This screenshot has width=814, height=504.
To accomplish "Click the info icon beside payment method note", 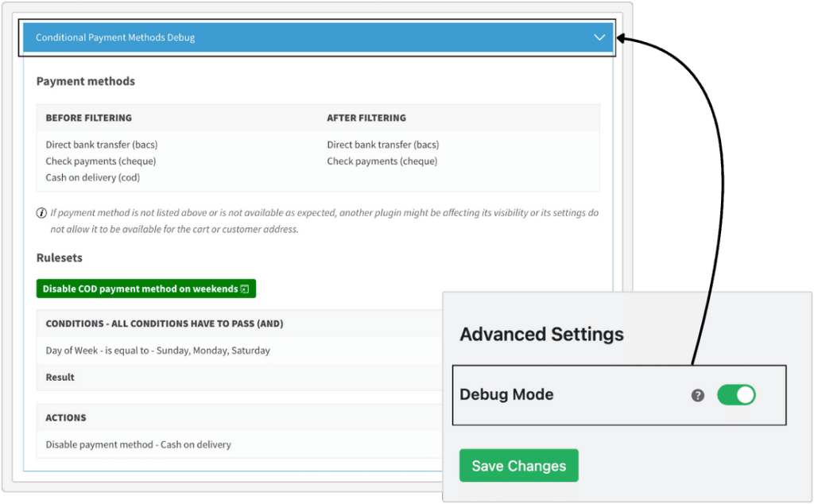I will [x=41, y=213].
